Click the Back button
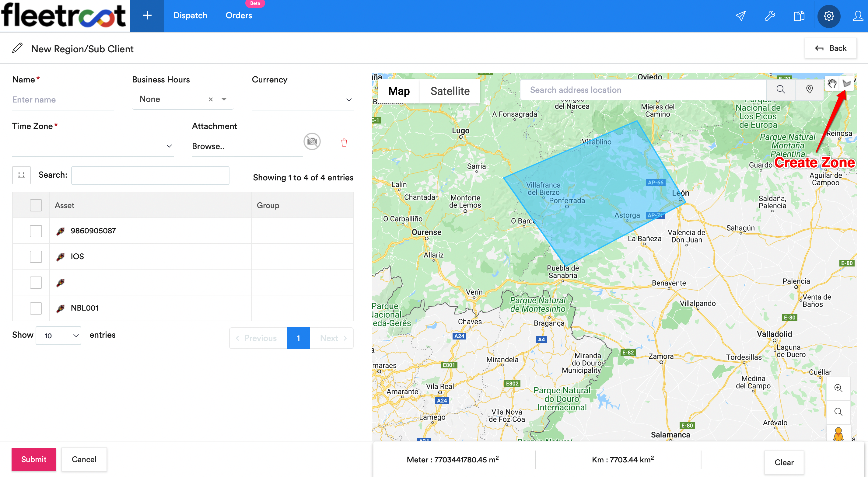Viewport: 868px width, 477px height. point(831,48)
